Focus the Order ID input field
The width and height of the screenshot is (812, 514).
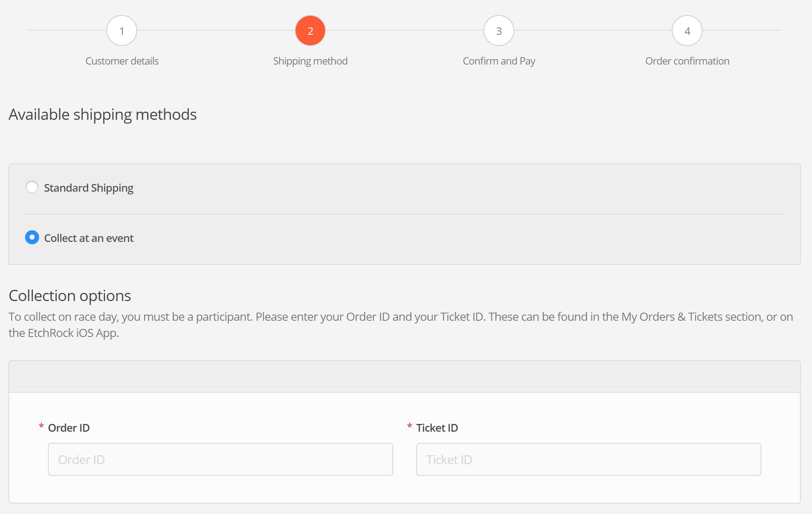click(220, 459)
